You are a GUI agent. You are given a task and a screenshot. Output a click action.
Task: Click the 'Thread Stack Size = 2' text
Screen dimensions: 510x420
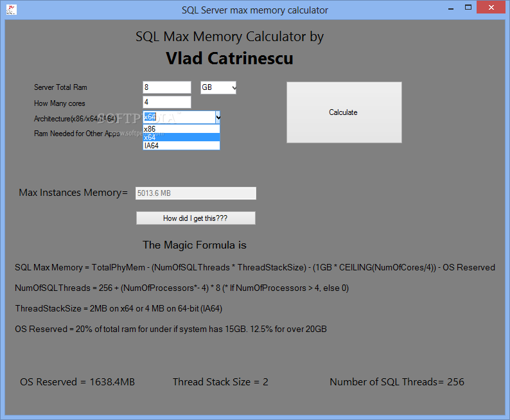point(220,381)
